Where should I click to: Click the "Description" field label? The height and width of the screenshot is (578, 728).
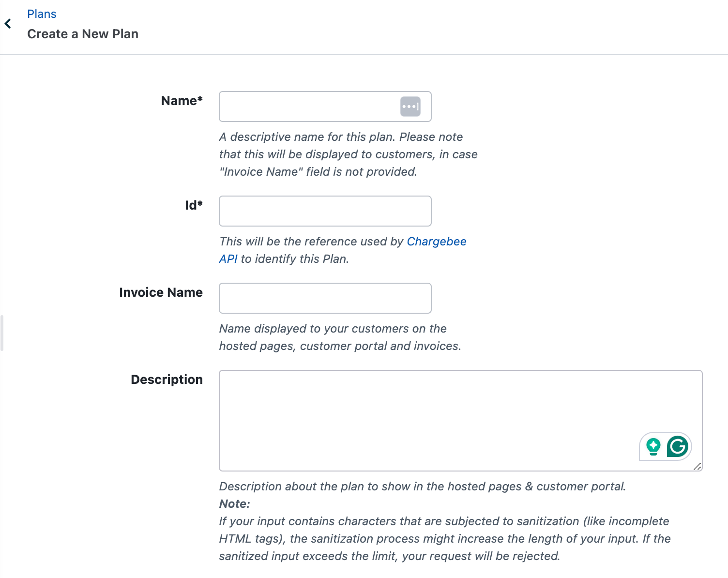click(167, 380)
